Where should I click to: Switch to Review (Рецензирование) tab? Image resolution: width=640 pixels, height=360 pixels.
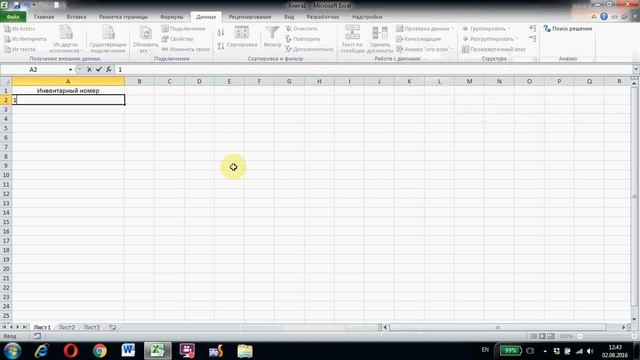click(250, 17)
